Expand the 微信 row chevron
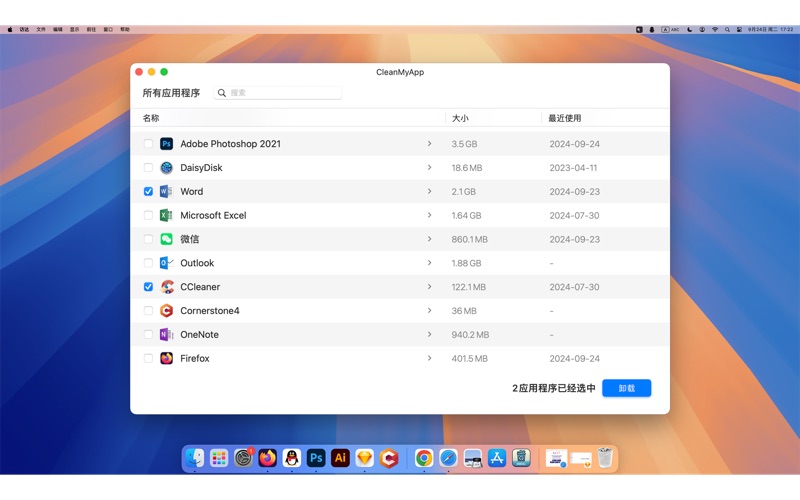This screenshot has width=800, height=500. click(429, 239)
